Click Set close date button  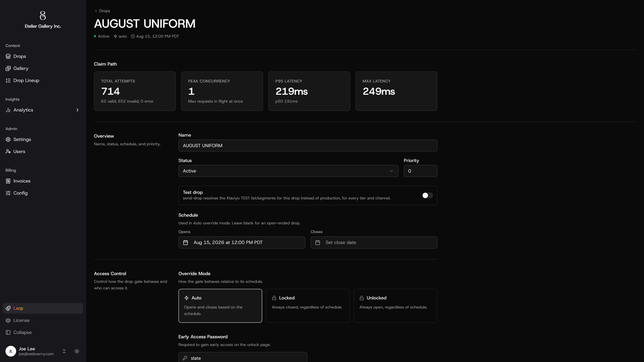[x=374, y=242]
